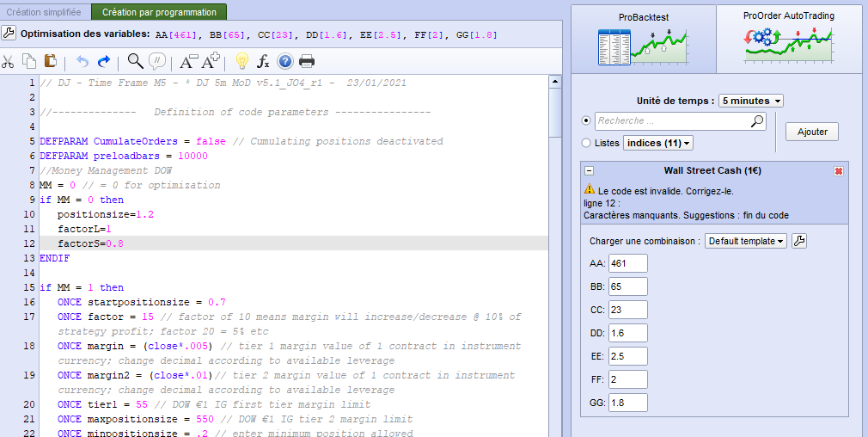Click editor scrollbar up arrow
The image size is (868, 437).
tap(555, 82)
